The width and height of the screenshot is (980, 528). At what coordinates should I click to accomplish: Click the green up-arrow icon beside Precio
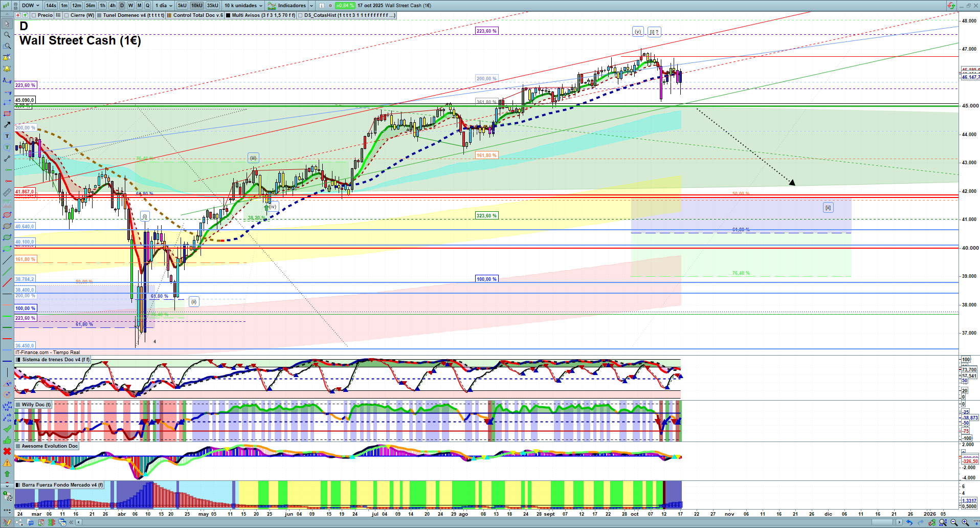coord(25,15)
